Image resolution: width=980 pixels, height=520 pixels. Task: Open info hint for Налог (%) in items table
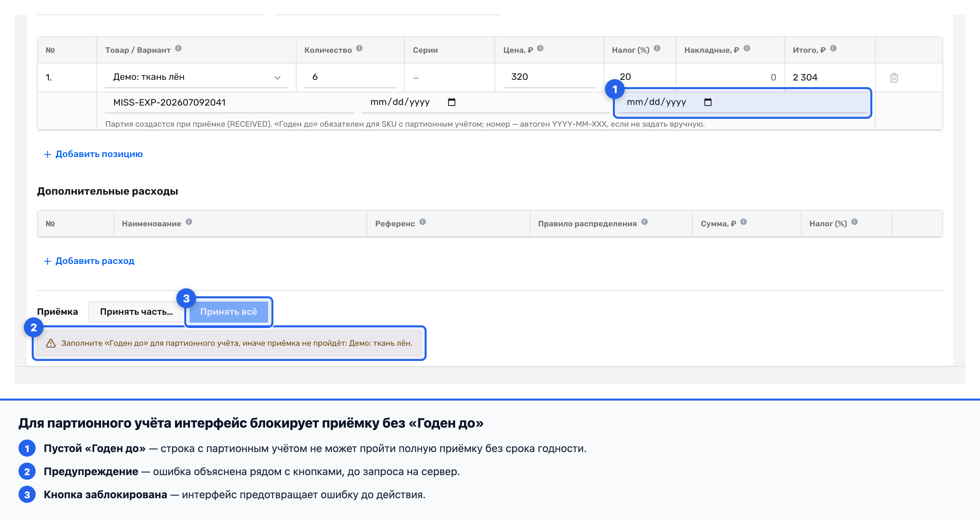[657, 48]
